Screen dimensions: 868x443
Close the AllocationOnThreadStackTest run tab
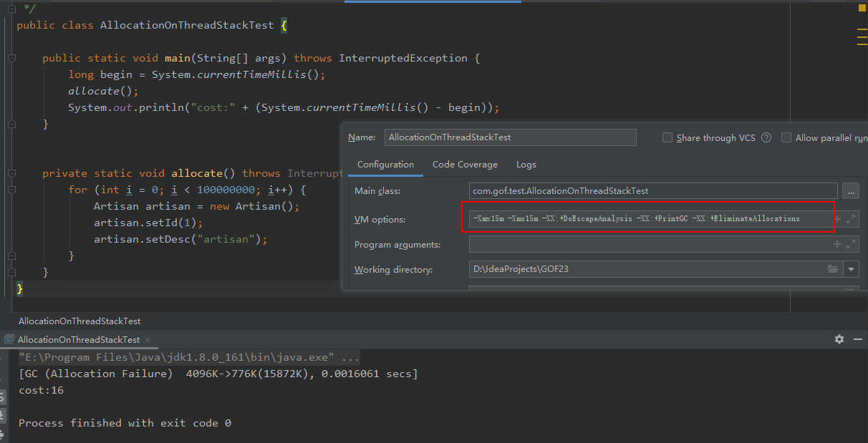(148, 340)
